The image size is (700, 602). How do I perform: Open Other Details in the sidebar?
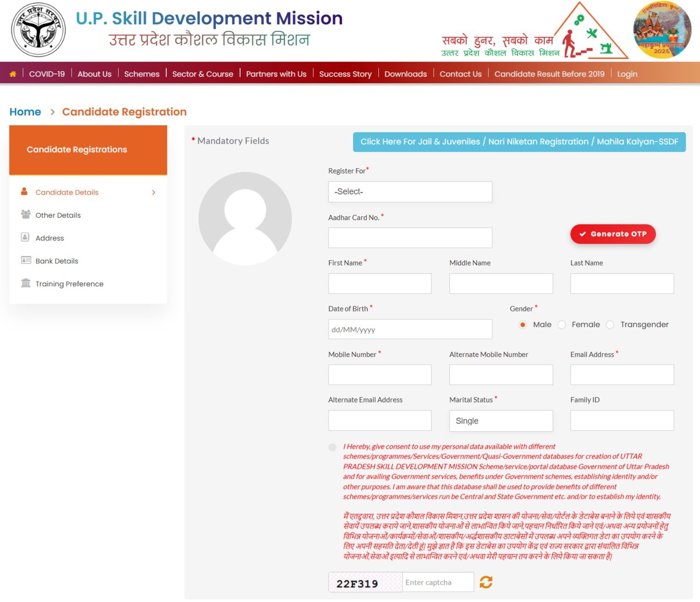pyautogui.click(x=58, y=215)
